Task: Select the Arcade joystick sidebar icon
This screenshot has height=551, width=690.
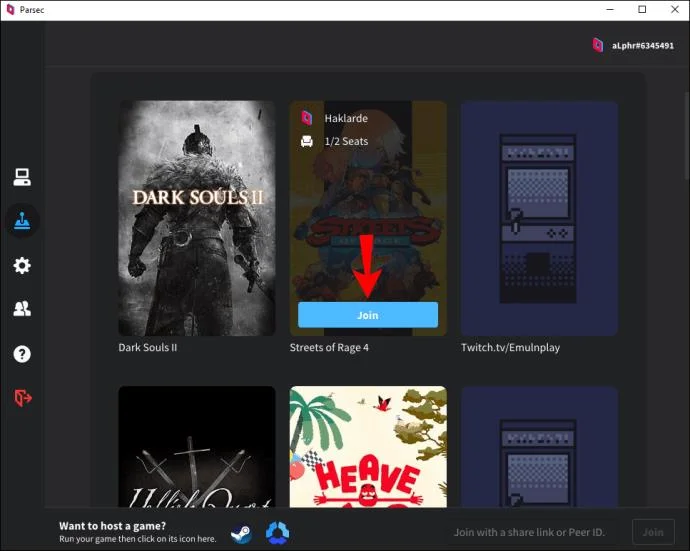Action: 22,221
